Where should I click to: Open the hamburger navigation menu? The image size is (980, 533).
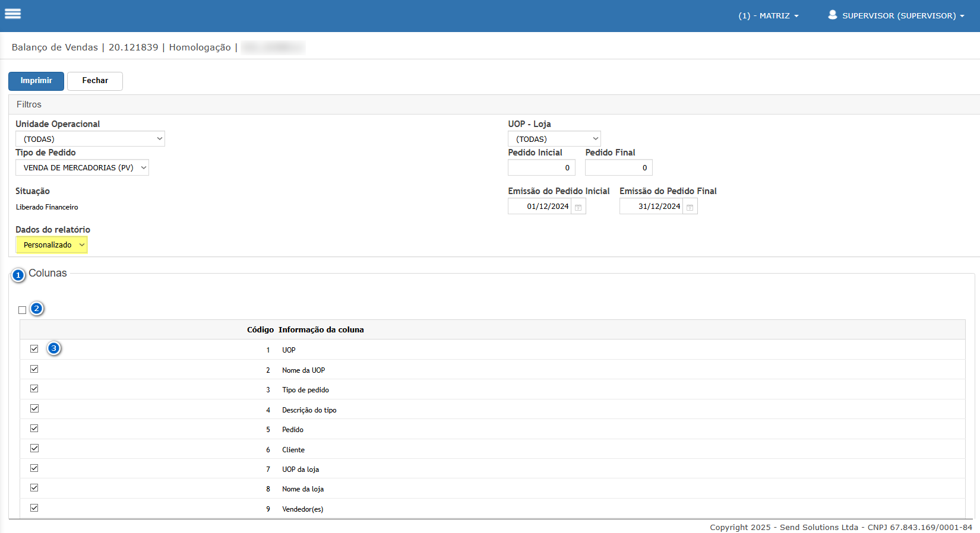[x=12, y=14]
